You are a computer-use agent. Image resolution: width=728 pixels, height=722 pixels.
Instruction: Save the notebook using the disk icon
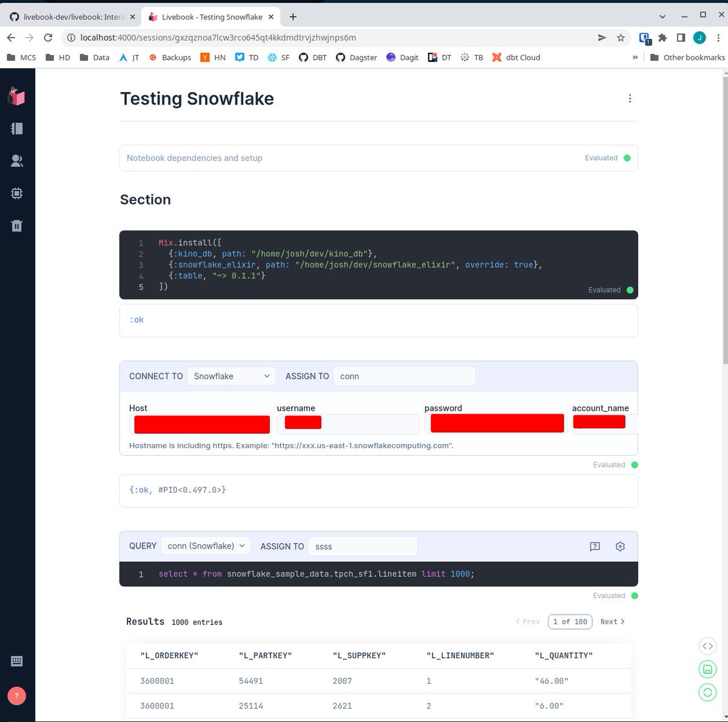[x=707, y=669]
